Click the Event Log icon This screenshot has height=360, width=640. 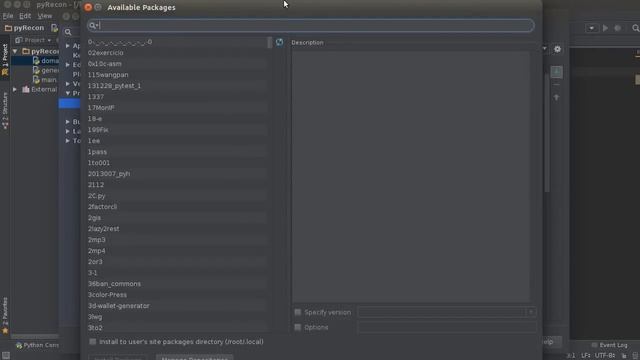pyautogui.click(x=594, y=345)
